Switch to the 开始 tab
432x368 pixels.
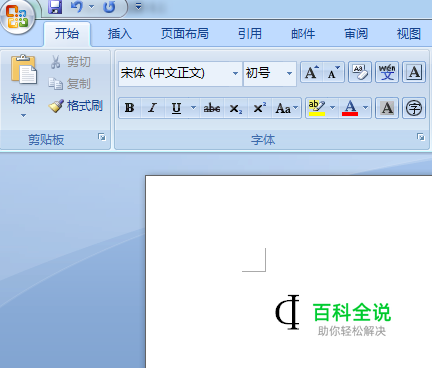tap(67, 34)
